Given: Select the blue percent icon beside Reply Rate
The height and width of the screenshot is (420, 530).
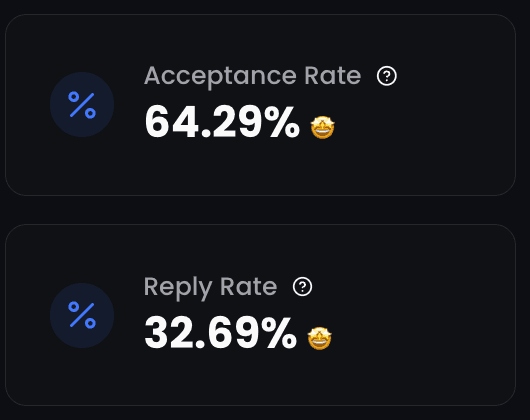Looking at the screenshot, I should 82,315.
